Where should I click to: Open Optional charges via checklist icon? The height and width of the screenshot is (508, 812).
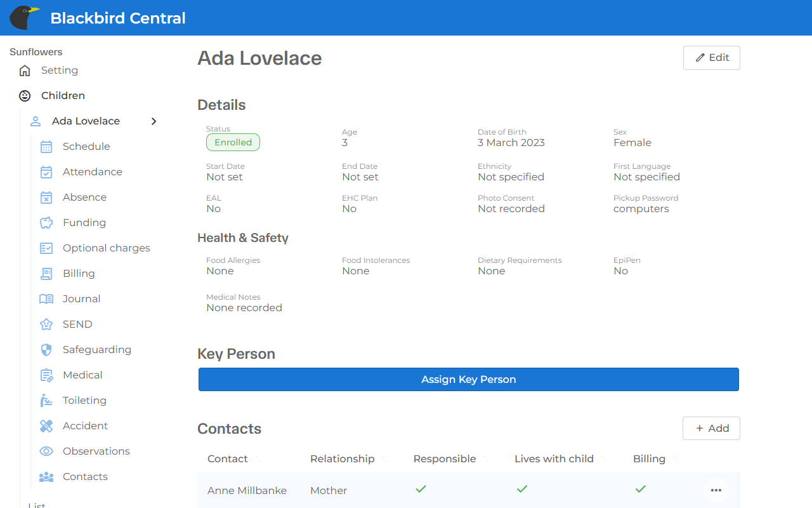pos(46,248)
